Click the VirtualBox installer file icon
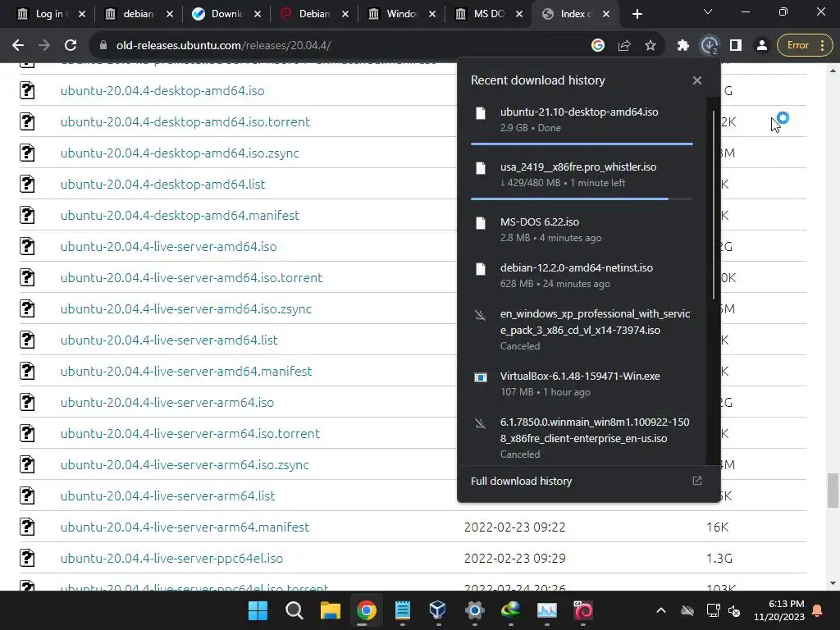The width and height of the screenshot is (840, 630). point(481,377)
